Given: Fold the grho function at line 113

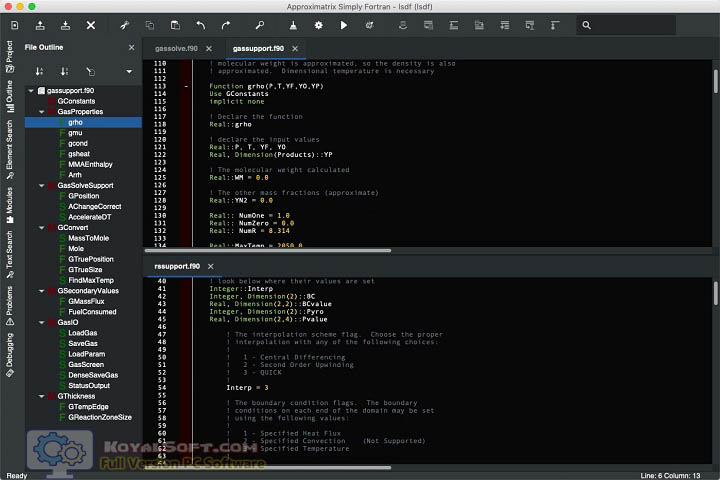Looking at the screenshot, I should pos(186,86).
